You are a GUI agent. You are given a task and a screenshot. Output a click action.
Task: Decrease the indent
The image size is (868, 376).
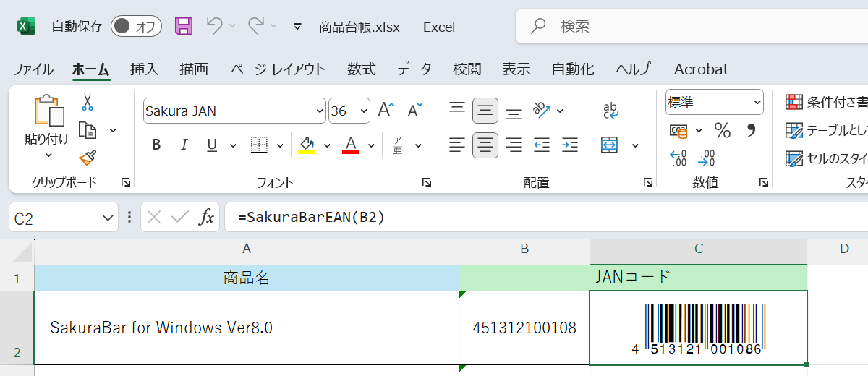click(x=542, y=145)
